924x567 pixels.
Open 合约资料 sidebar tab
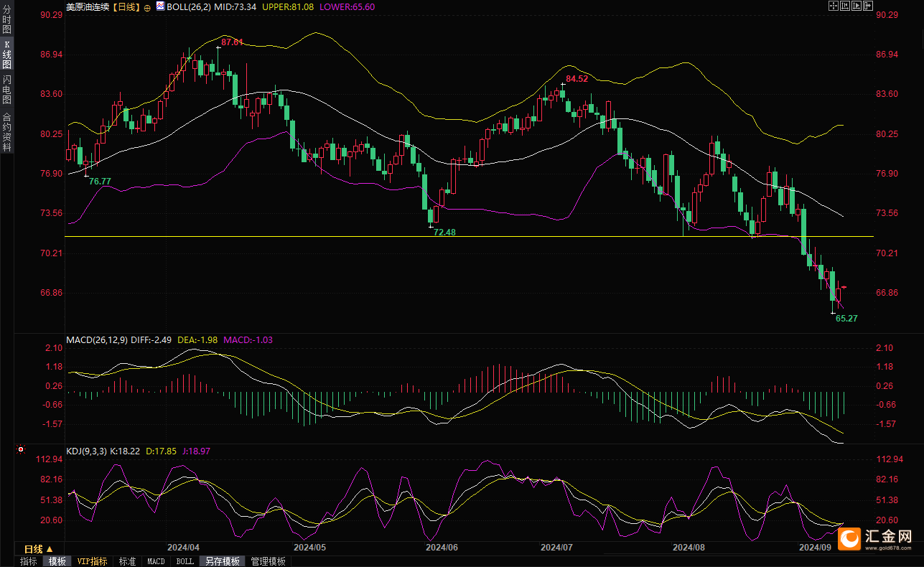(6, 131)
